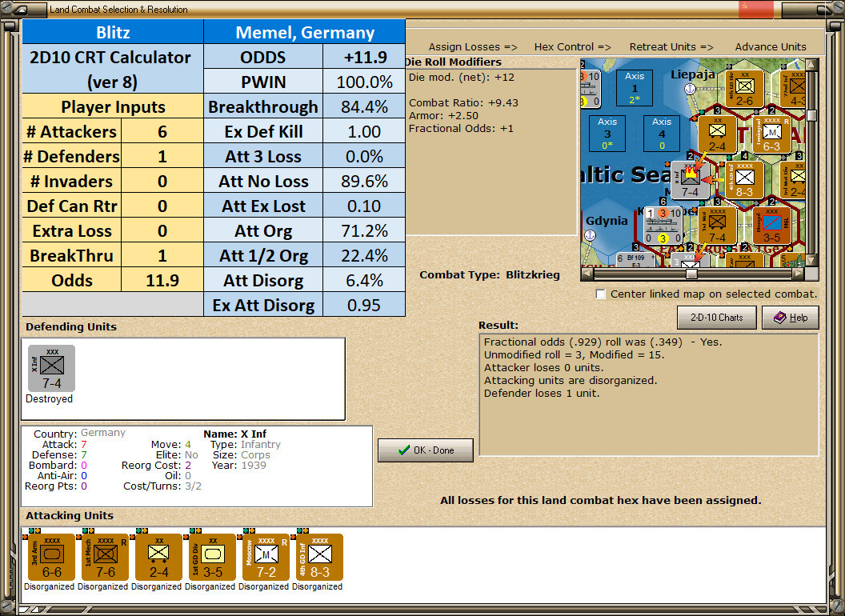
Task: Click the Name: X Inf unit detail
Action: 235,434
